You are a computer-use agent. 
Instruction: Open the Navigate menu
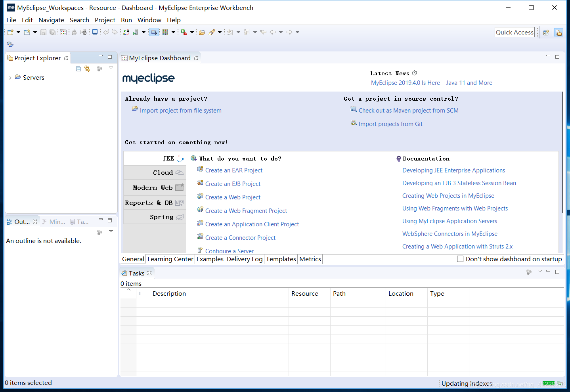pyautogui.click(x=51, y=20)
